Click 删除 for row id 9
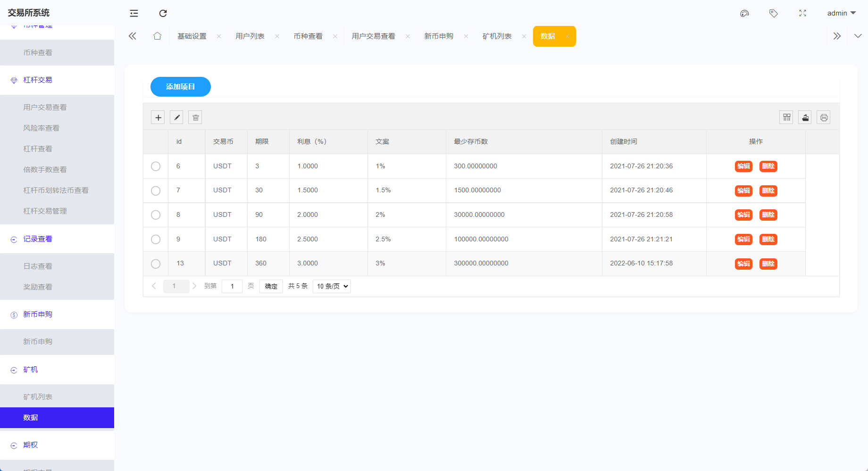The image size is (868, 471). 768,240
